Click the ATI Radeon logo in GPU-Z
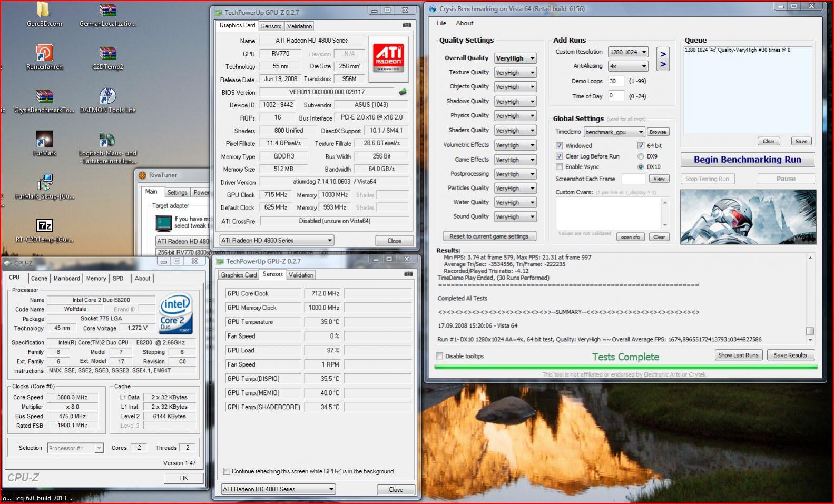The width and height of the screenshot is (834, 504). pos(388,59)
